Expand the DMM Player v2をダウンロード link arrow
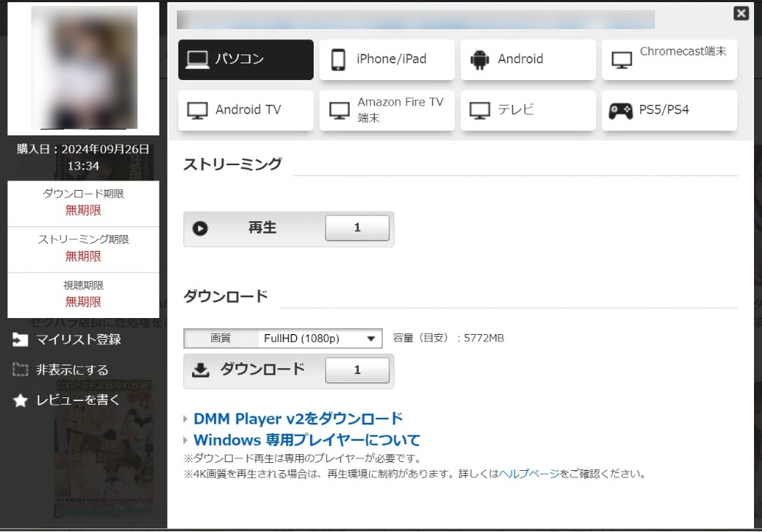762x532 pixels. tap(186, 419)
